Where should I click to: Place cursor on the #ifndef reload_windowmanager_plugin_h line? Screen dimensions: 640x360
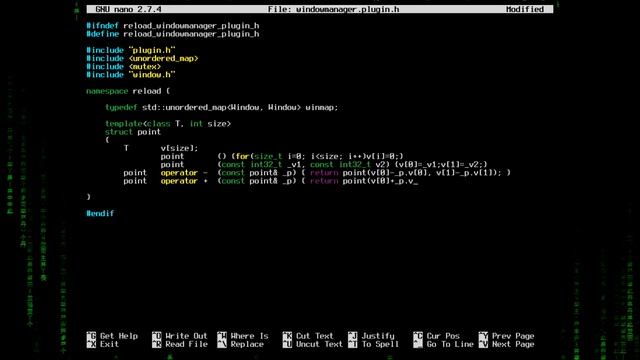173,26
